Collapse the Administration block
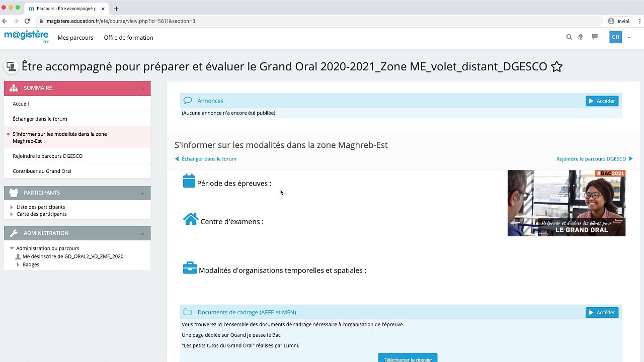Viewport: 644px width, 362px height. pyautogui.click(x=142, y=233)
